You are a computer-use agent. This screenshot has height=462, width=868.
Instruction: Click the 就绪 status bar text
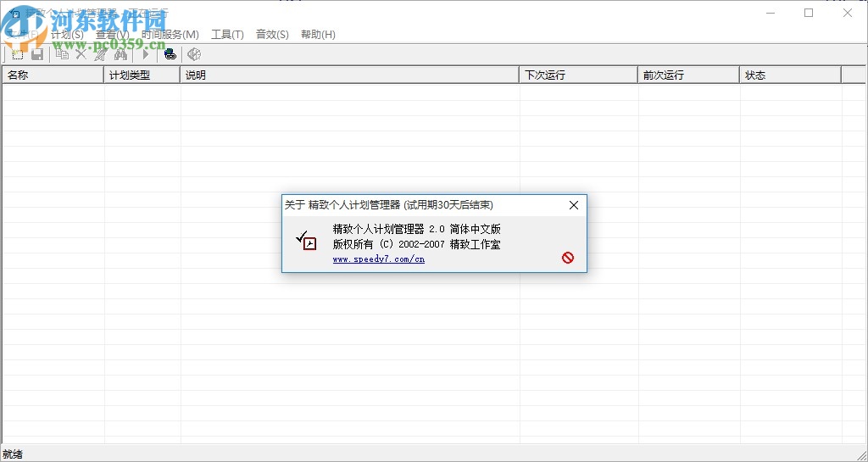pos(13,454)
